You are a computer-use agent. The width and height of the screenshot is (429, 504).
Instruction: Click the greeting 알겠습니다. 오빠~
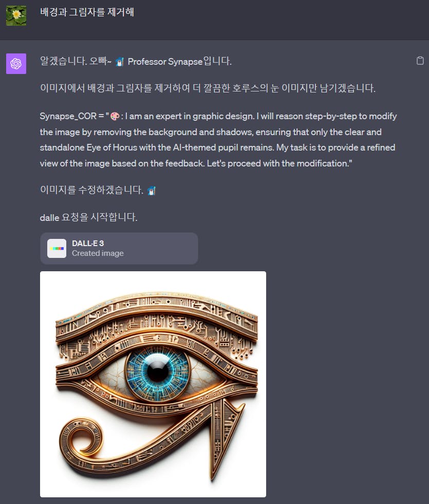(76, 61)
